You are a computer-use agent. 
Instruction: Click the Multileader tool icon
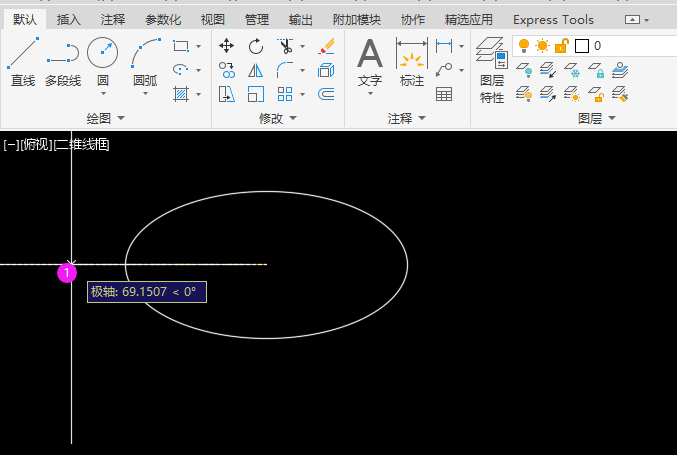click(x=444, y=70)
